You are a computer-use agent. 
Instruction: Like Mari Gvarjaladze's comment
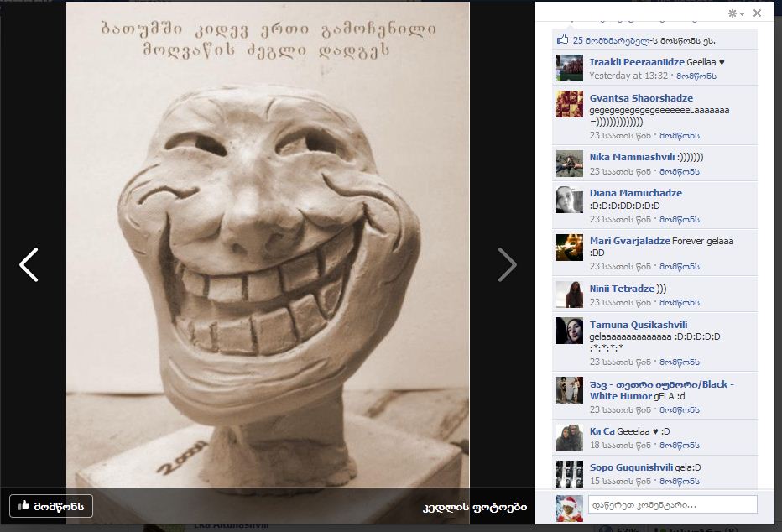[x=680, y=267]
